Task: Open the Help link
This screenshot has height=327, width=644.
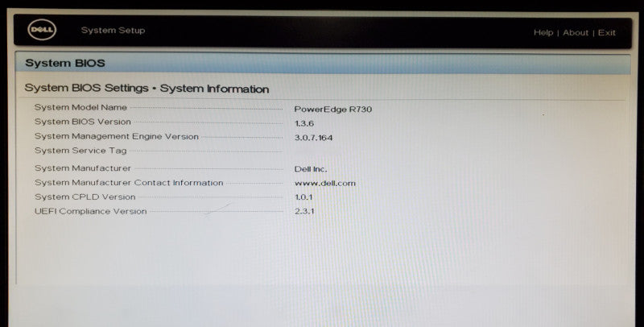Action: point(543,32)
